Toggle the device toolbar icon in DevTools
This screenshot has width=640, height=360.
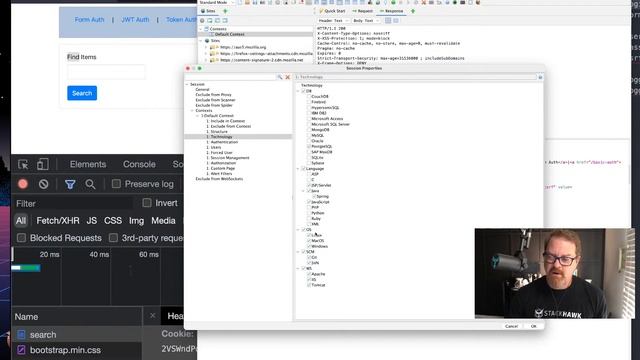42,164
